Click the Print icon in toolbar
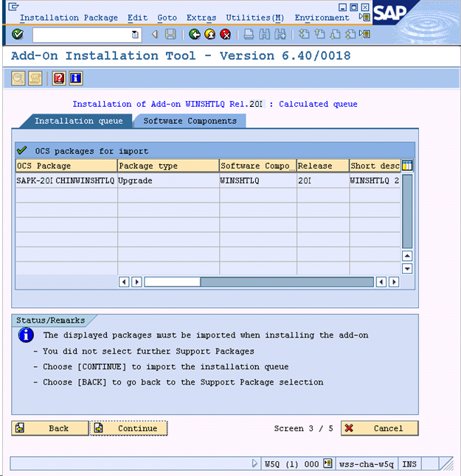Screen dimensions: 461x476 (249, 35)
